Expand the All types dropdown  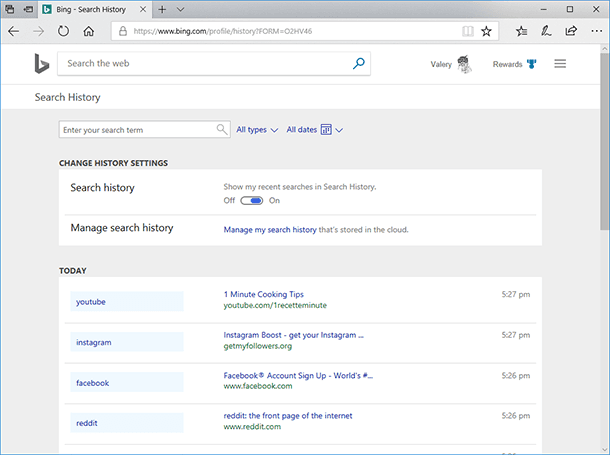coord(257,130)
